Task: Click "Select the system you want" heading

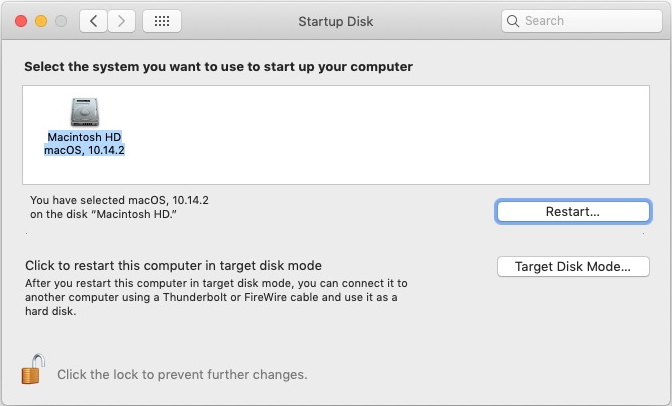Action: 218,67
